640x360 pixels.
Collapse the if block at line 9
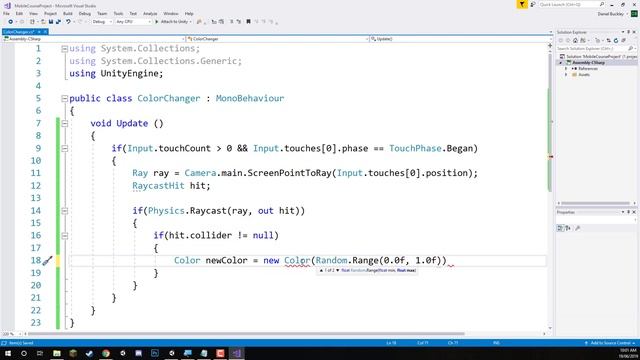pos(64,149)
